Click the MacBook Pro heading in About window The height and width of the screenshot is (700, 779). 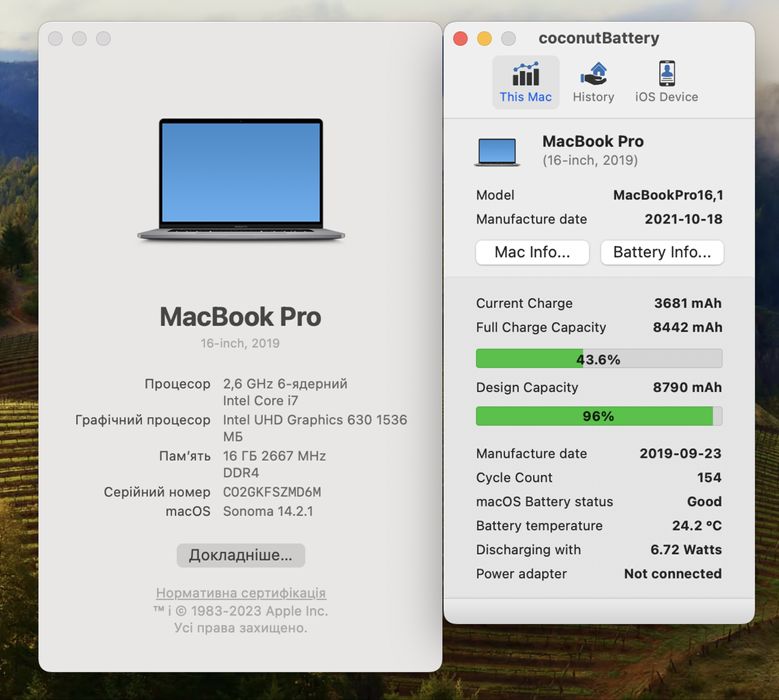point(240,316)
